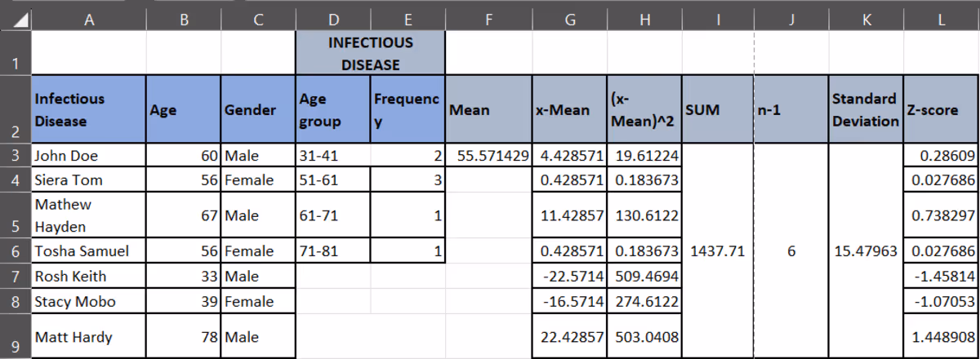Click the 'Mean' header cell
Image resolution: width=980 pixels, height=359 pixels.
click(x=487, y=109)
